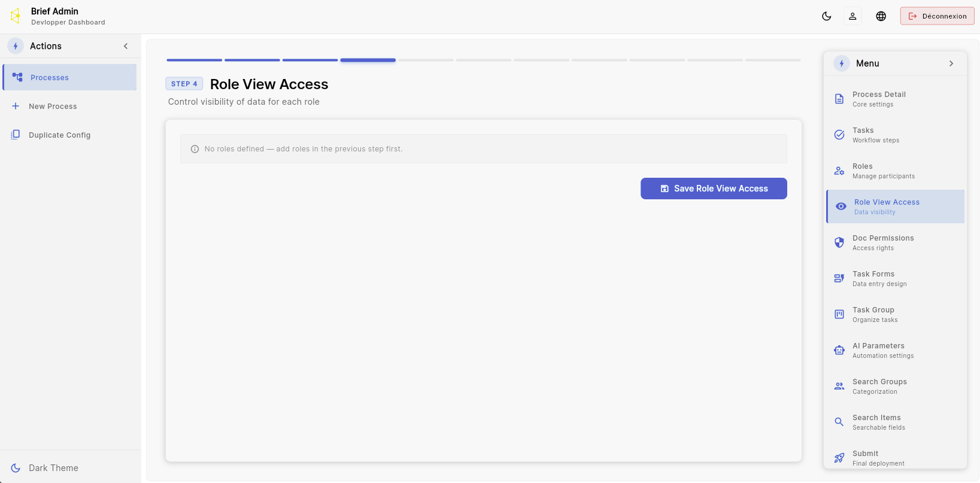980x483 pixels.
Task: Click the user profile icon in header
Action: click(x=852, y=16)
